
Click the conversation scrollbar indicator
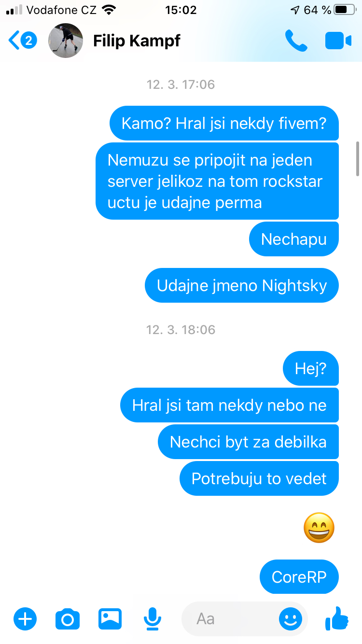pyautogui.click(x=358, y=158)
